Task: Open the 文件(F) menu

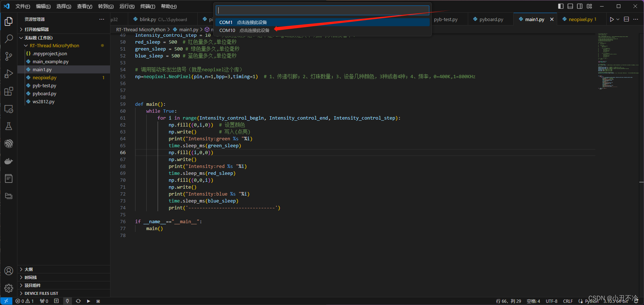Action: click(23, 7)
